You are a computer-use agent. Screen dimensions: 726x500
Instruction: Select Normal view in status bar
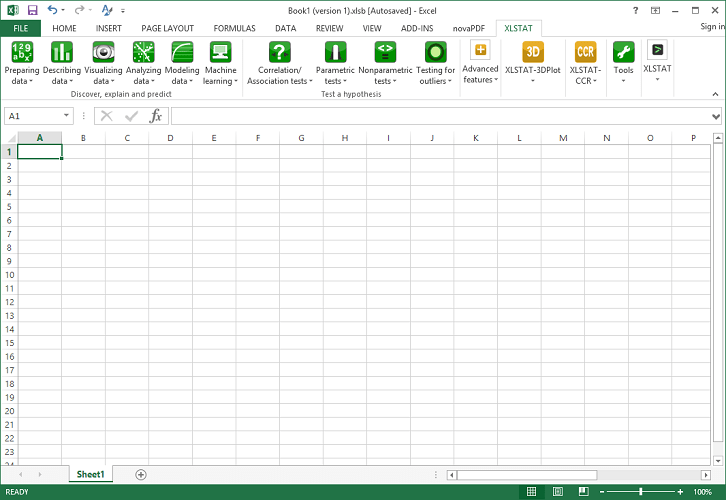(532, 492)
